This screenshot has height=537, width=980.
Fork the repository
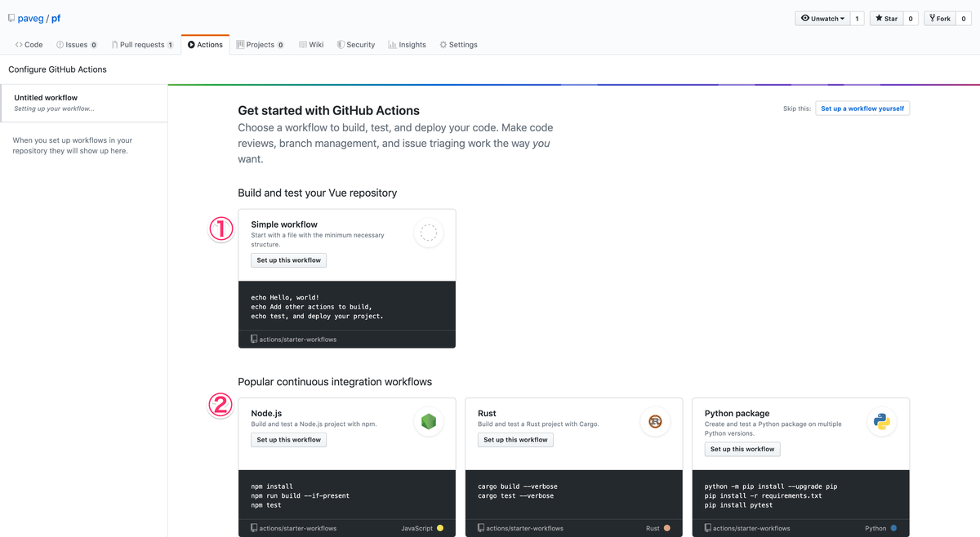tap(940, 18)
